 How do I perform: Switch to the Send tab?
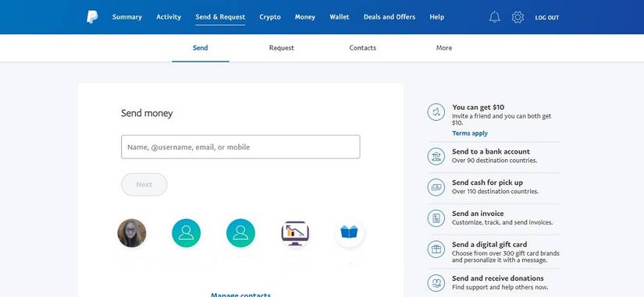tap(201, 48)
